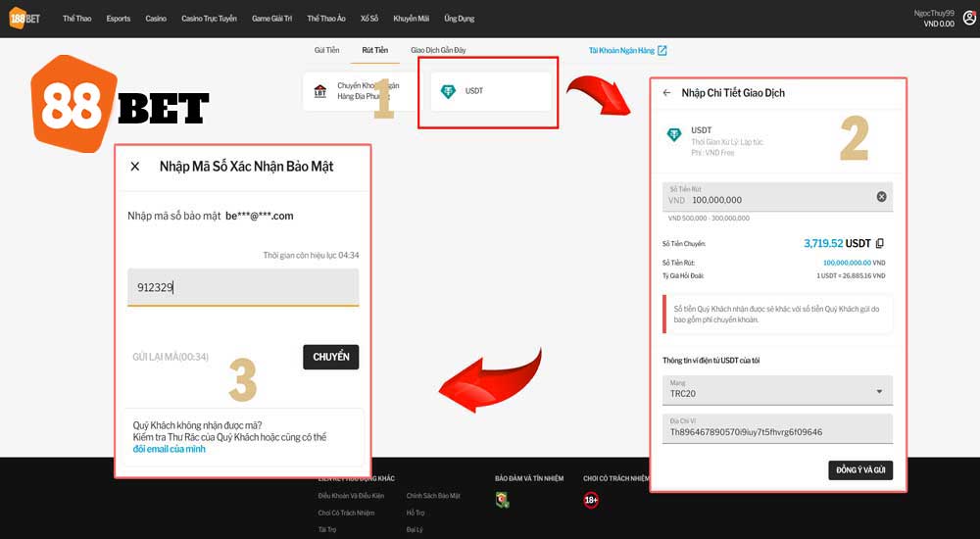980x539 pixels.
Task: Open Tài Khoản Ngân Hàng link
Action: tap(621, 51)
